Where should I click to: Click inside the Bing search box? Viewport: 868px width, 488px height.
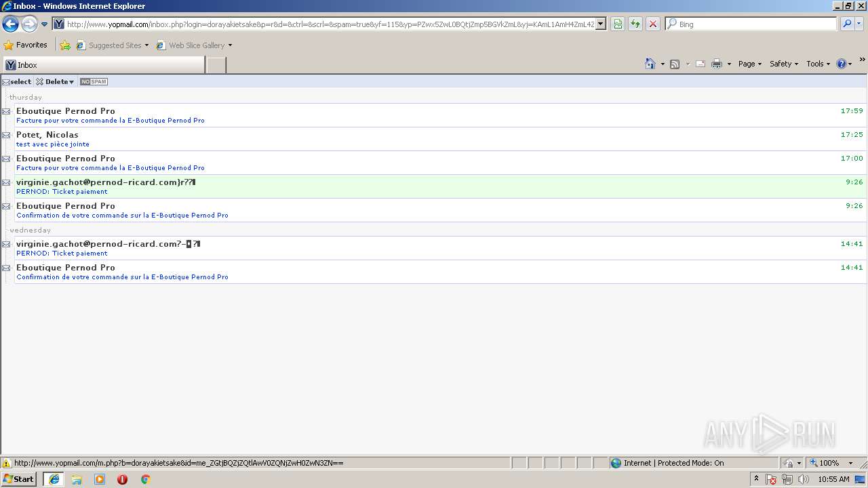tap(756, 24)
